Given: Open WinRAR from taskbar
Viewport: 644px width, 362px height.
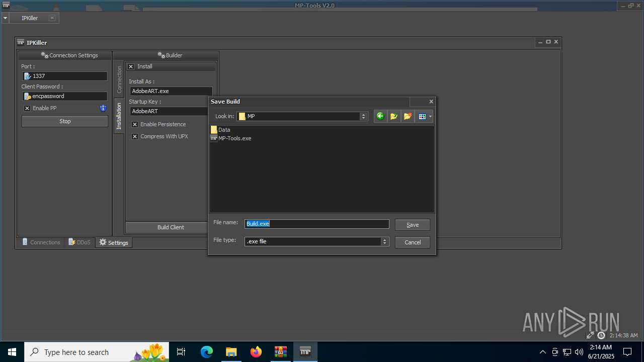Looking at the screenshot, I should [x=280, y=352].
